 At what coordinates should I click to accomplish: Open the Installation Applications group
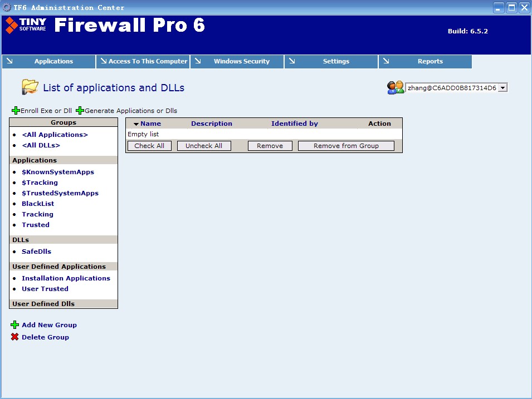(66, 278)
